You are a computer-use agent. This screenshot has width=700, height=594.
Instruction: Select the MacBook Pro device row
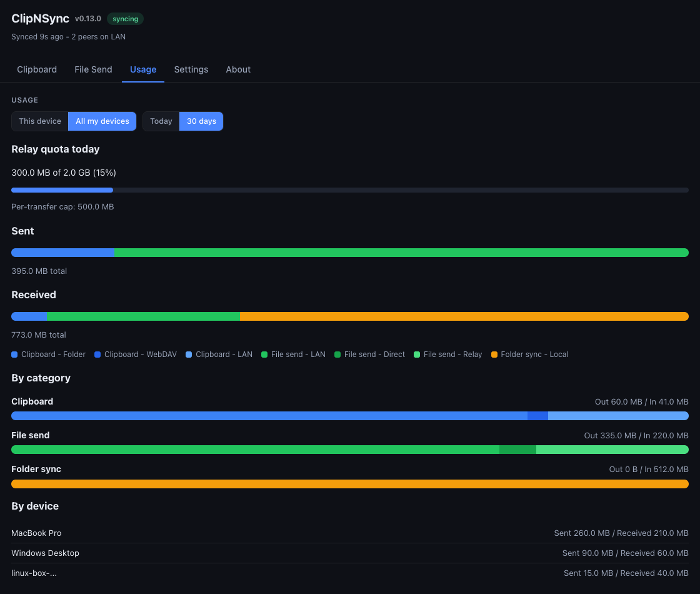coord(349,533)
